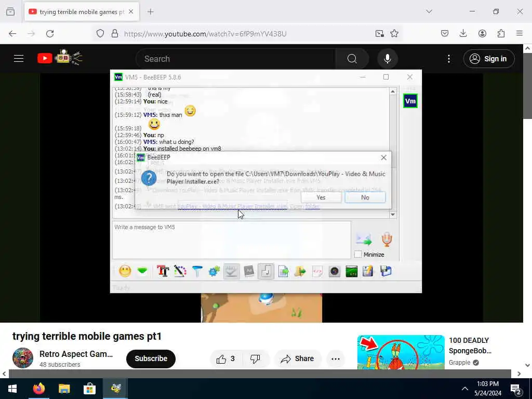Open the chat font color picker icon
Viewport: 532px width, 399px height.
[180, 271]
